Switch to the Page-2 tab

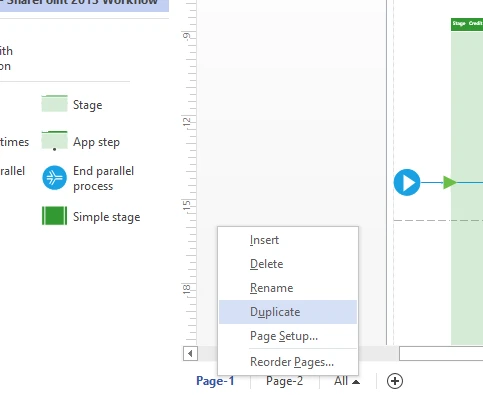[x=285, y=381]
